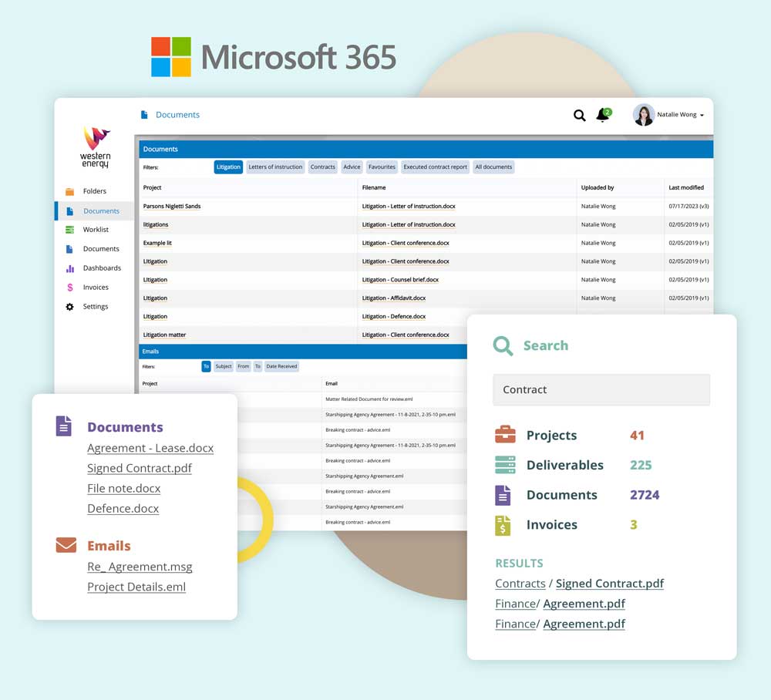The width and height of the screenshot is (771, 700).
Task: Open Project Details.eml email link
Action: point(136,587)
